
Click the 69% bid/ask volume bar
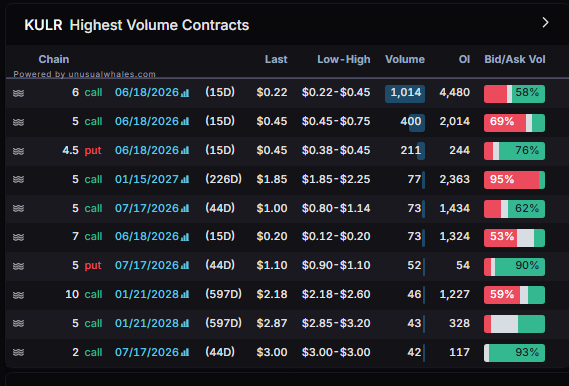(x=514, y=123)
